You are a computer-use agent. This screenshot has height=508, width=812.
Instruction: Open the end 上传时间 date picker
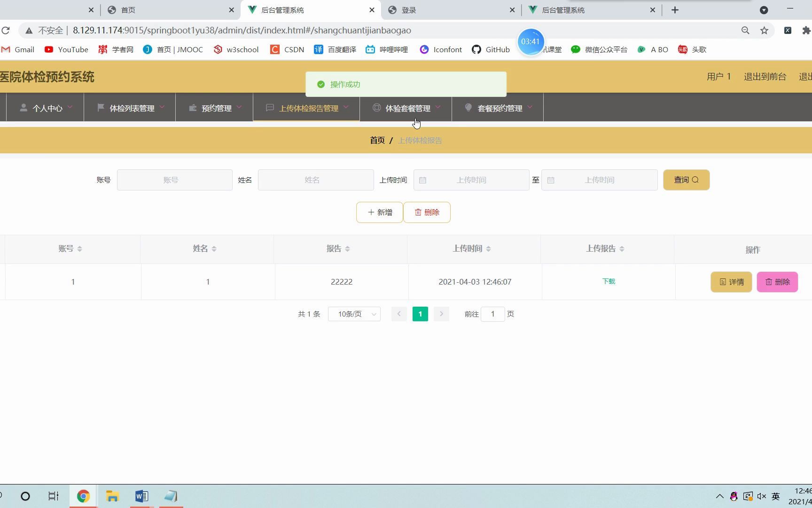[x=599, y=180]
